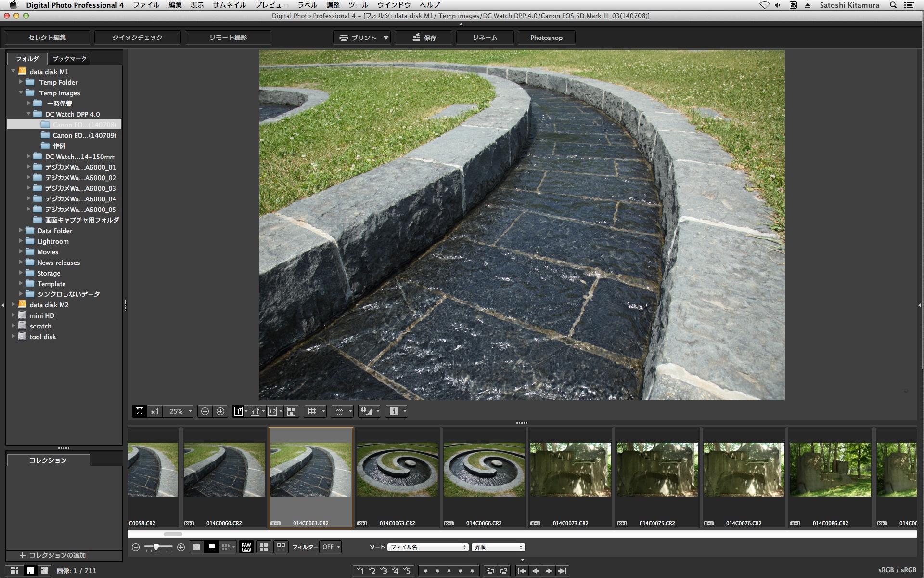Open the サムネイル menu

pyautogui.click(x=229, y=5)
